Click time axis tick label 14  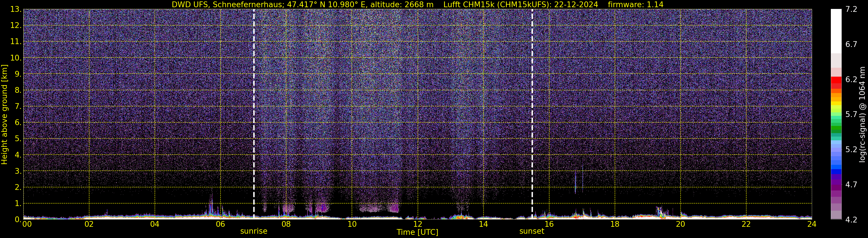[x=483, y=224]
